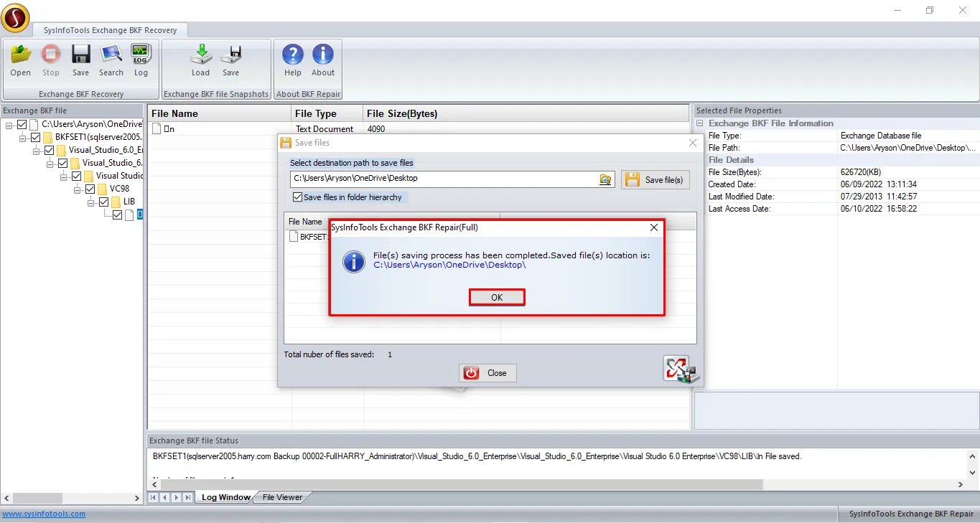Uncheck the LIB folder checkbox

pos(104,202)
